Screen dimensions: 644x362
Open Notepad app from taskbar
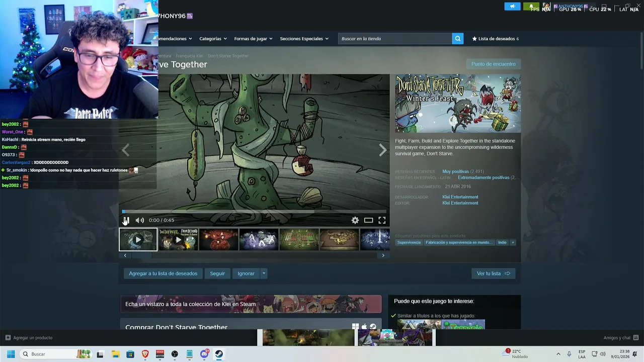point(190,354)
